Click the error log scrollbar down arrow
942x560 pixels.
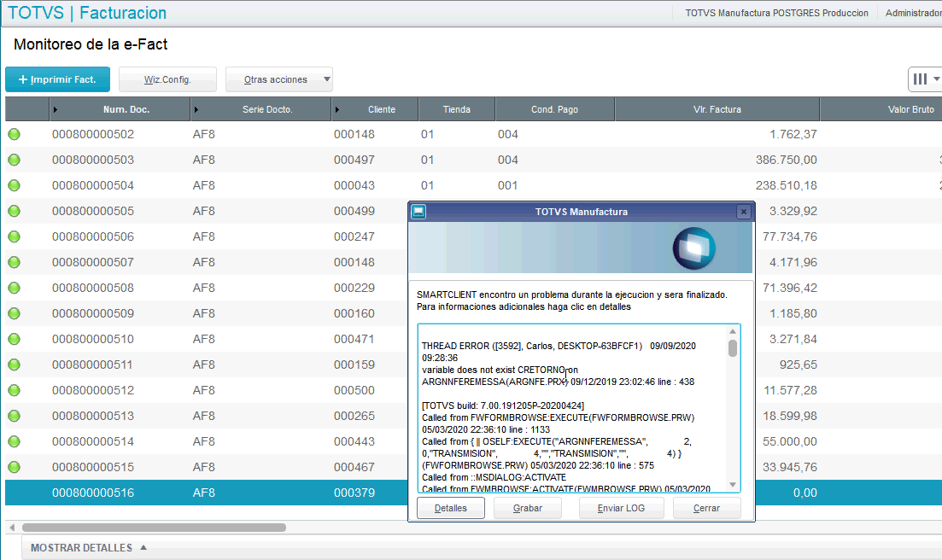point(732,484)
